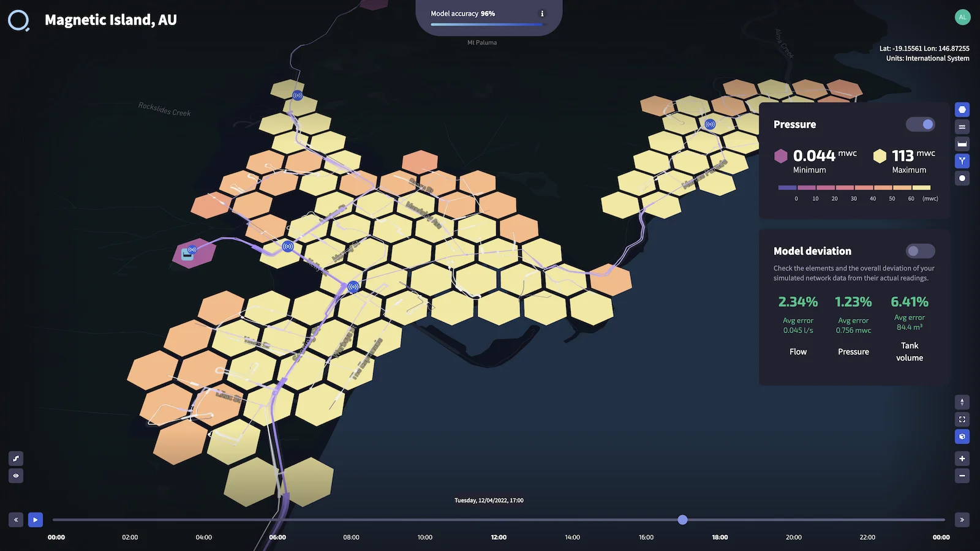Toggle the pipe junction layer icon
980x551 pixels.
point(962,161)
